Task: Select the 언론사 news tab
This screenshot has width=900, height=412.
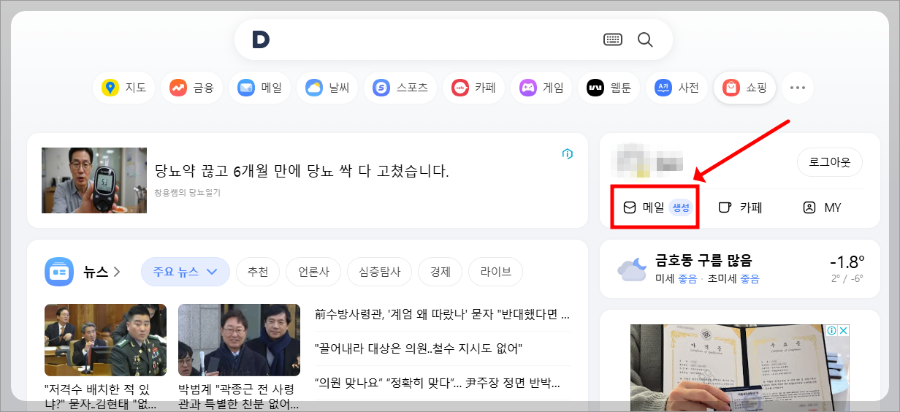Action: [313, 271]
